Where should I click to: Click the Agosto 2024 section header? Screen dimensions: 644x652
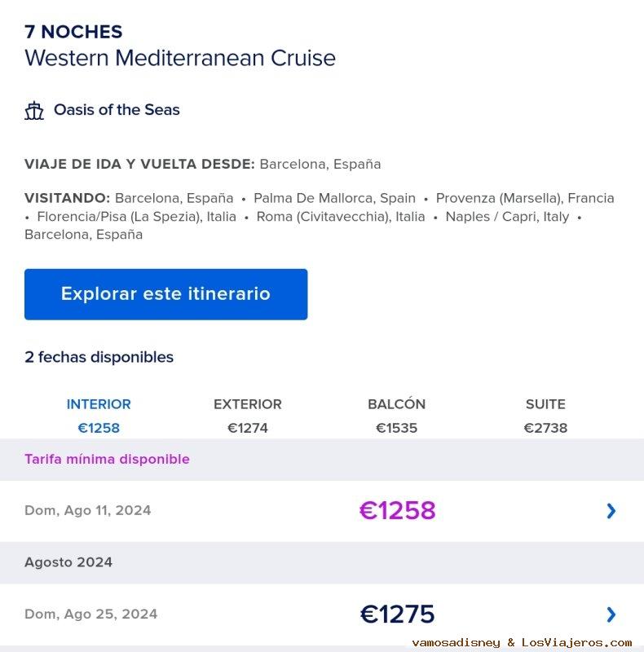tap(68, 562)
